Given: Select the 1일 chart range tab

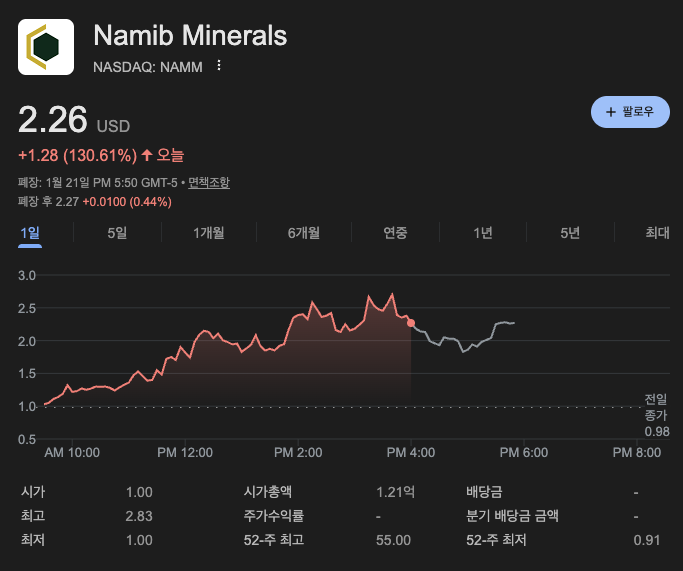Looking at the screenshot, I should pos(30,233).
